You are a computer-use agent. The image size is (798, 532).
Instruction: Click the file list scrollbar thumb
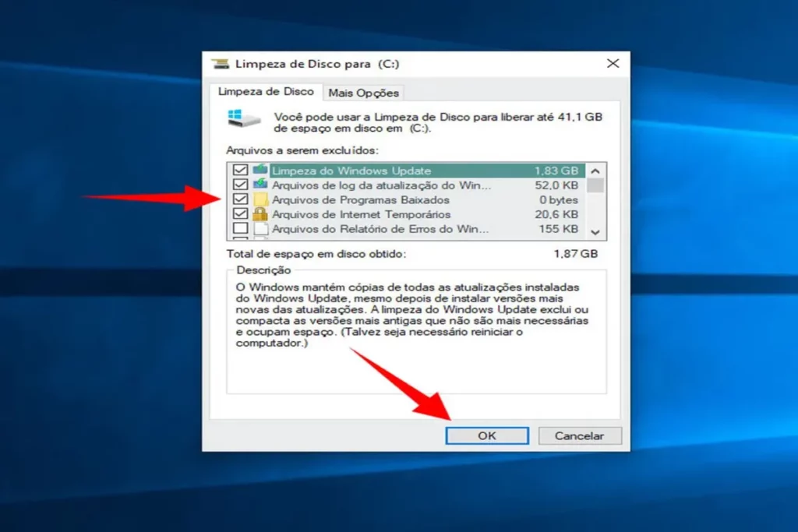(595, 185)
